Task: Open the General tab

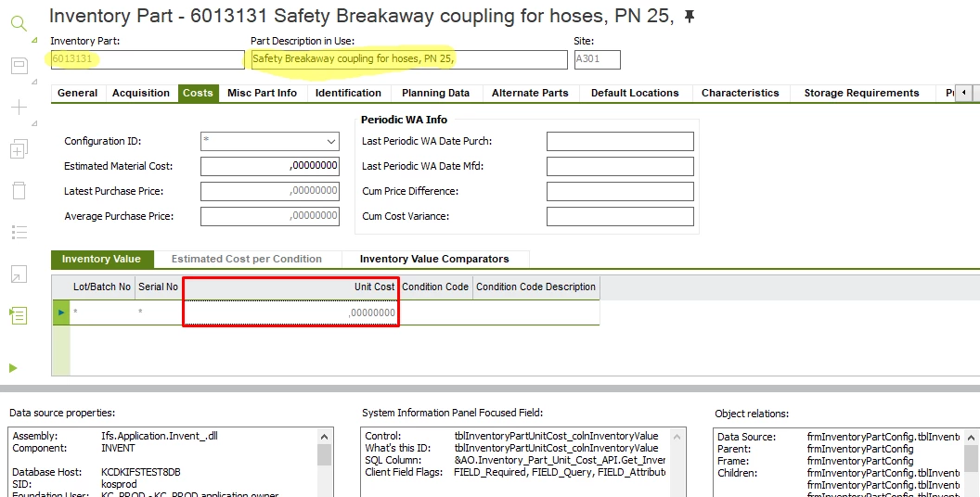Action: click(78, 93)
